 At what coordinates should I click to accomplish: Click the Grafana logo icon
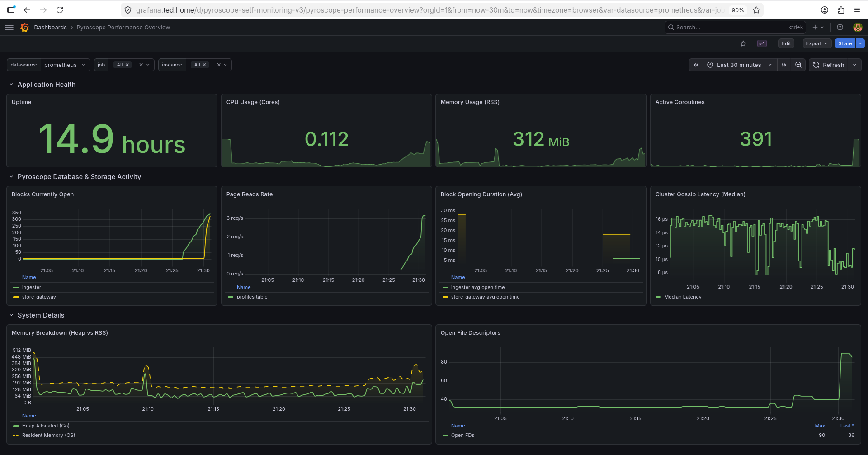point(24,28)
